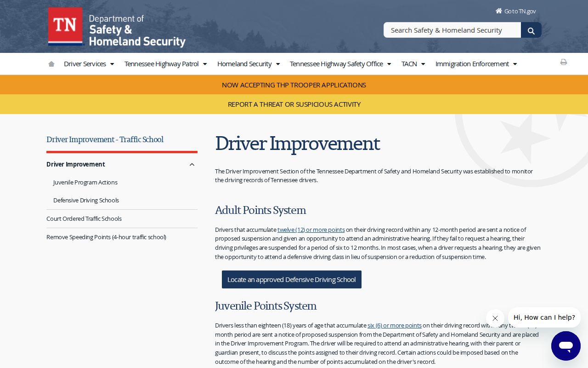Screen dimensions: 588x368
Task: Click the Go to TN.gov link
Action: point(520,11)
